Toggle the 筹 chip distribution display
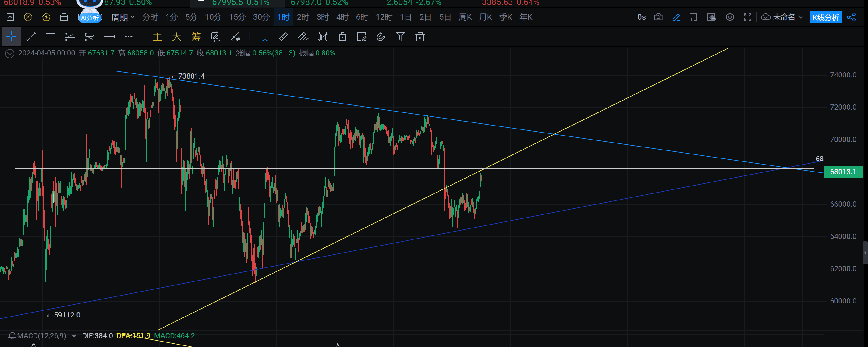 196,36
